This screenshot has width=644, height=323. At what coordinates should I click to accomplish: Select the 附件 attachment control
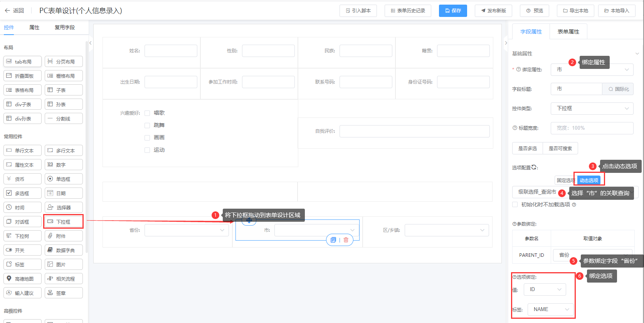point(64,236)
